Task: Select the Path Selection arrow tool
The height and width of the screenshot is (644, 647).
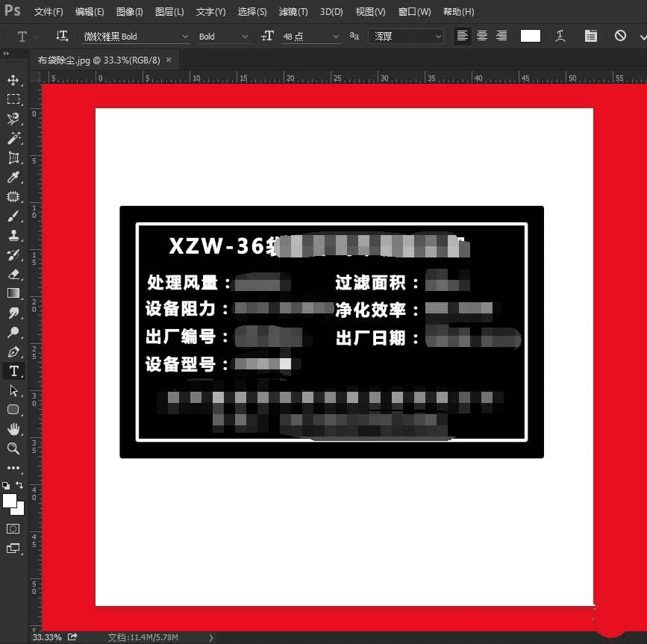Action: [x=13, y=390]
